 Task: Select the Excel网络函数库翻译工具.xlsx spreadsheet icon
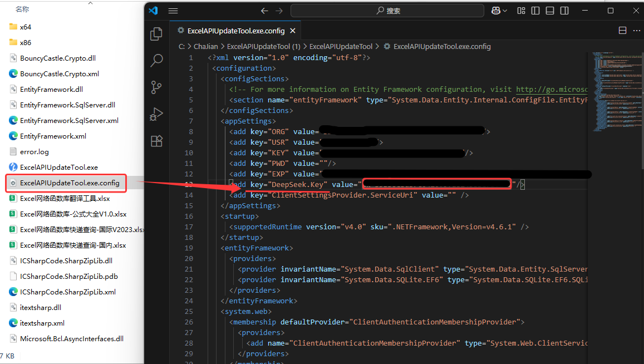tap(13, 199)
